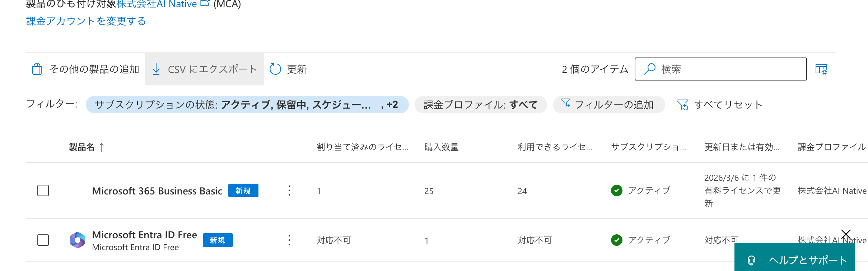
Task: Export the product list to CSV
Action: point(204,69)
